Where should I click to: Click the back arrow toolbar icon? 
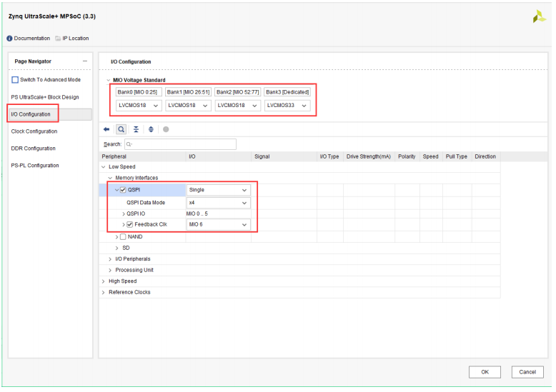pos(106,130)
